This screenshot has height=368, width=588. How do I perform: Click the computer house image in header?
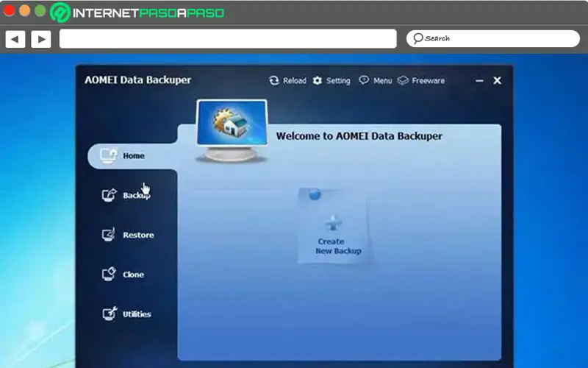click(x=232, y=130)
